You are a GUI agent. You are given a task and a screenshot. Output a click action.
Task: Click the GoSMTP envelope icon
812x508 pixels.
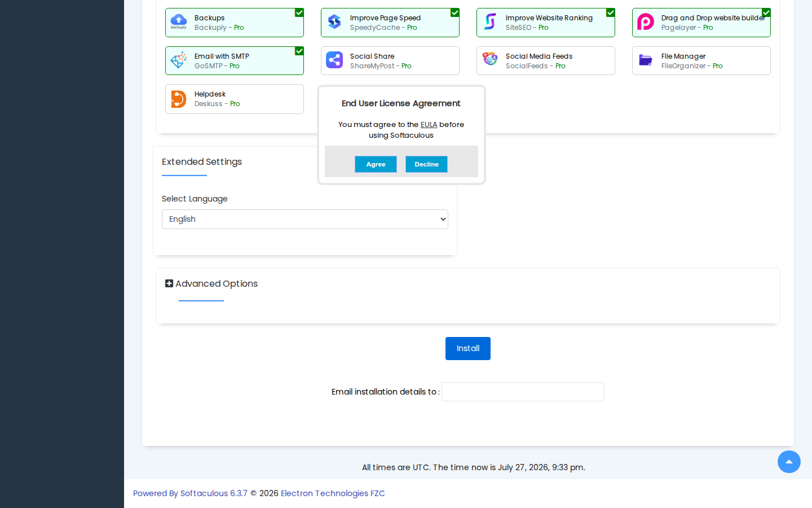179,60
